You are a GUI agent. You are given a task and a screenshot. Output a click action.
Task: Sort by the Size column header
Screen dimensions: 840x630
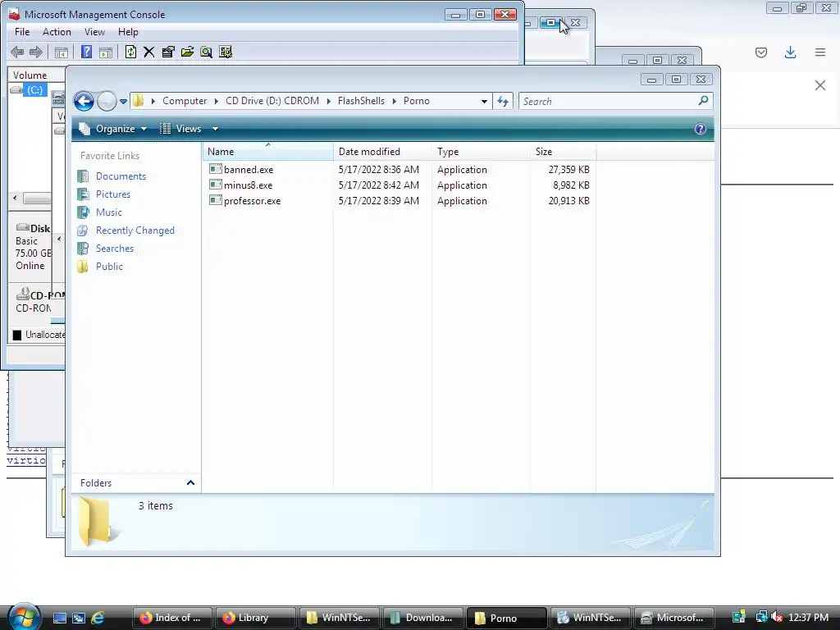click(x=563, y=152)
